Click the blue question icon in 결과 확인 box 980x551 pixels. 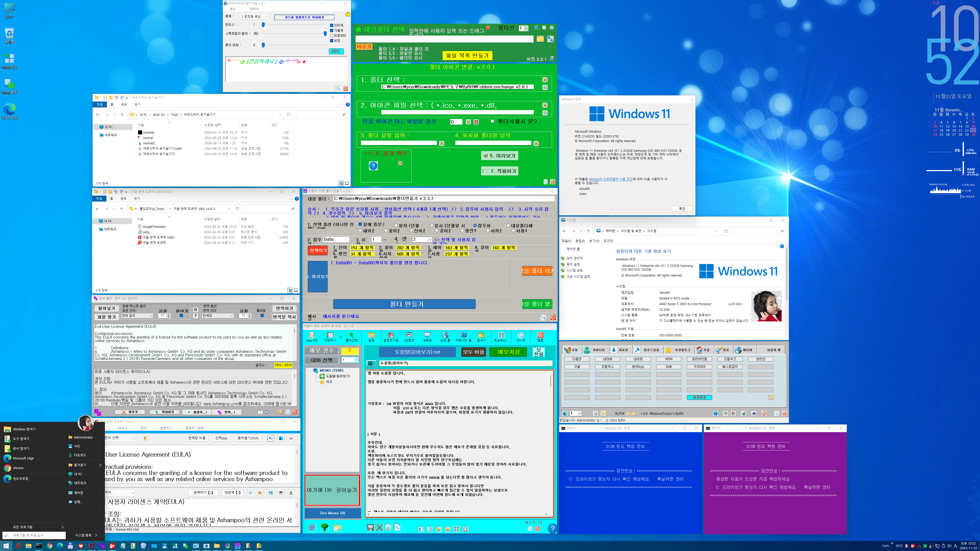[x=373, y=166]
